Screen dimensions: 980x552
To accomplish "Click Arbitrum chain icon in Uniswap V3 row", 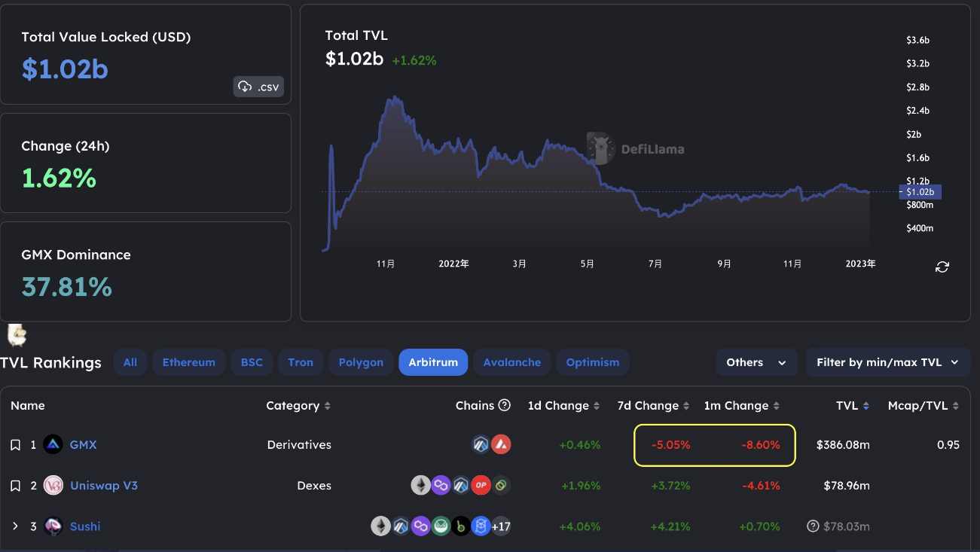I will [x=461, y=485].
